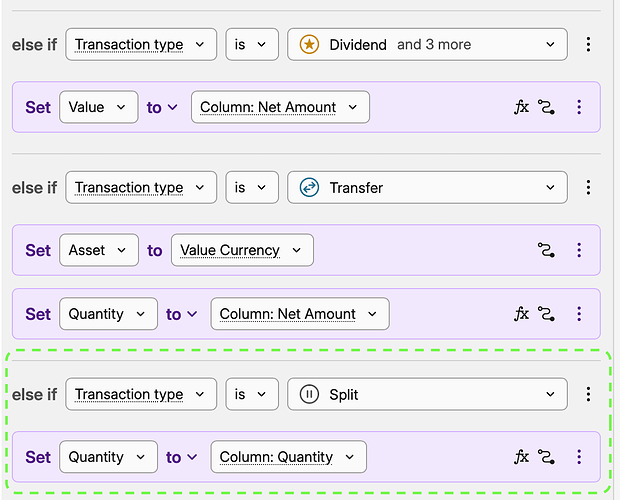Open the three-dot menu for the Split condition
The height and width of the screenshot is (500, 620).
coord(588,394)
